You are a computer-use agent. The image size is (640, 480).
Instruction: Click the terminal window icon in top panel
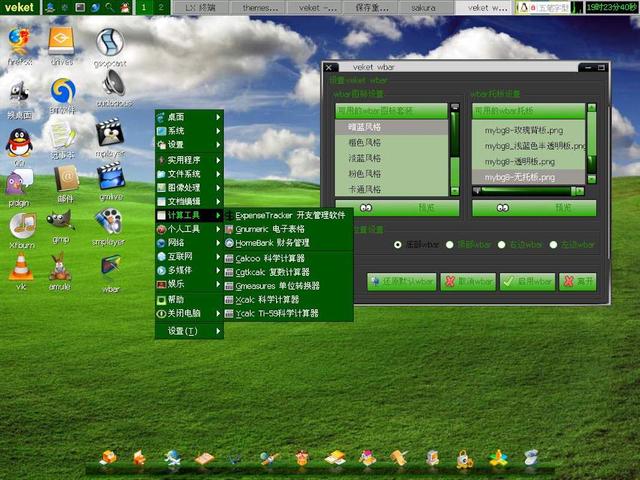coord(80,7)
